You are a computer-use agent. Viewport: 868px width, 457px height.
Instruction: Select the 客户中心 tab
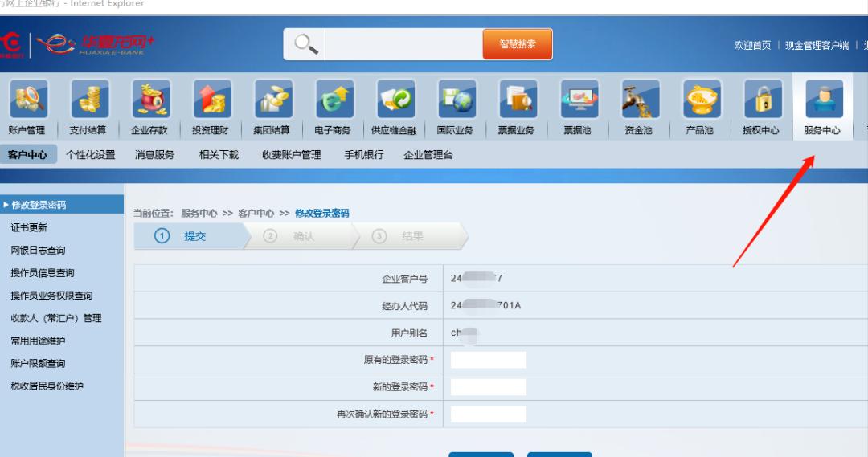tap(27, 155)
